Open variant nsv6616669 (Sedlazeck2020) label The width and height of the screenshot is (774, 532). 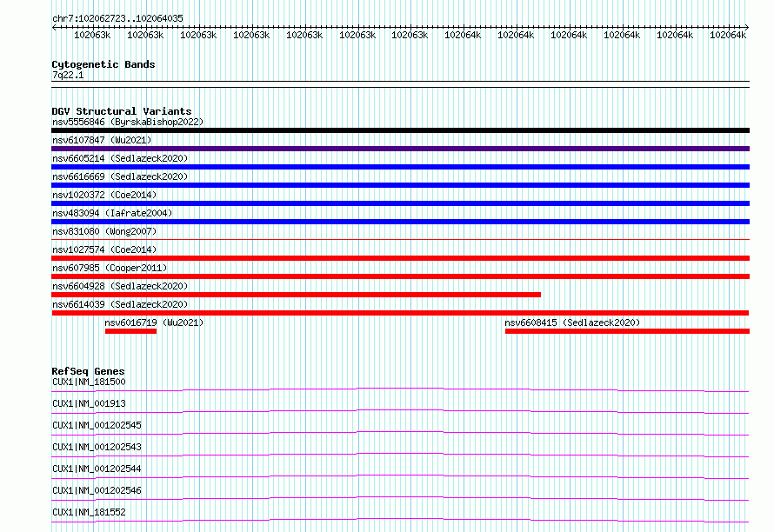point(120,176)
